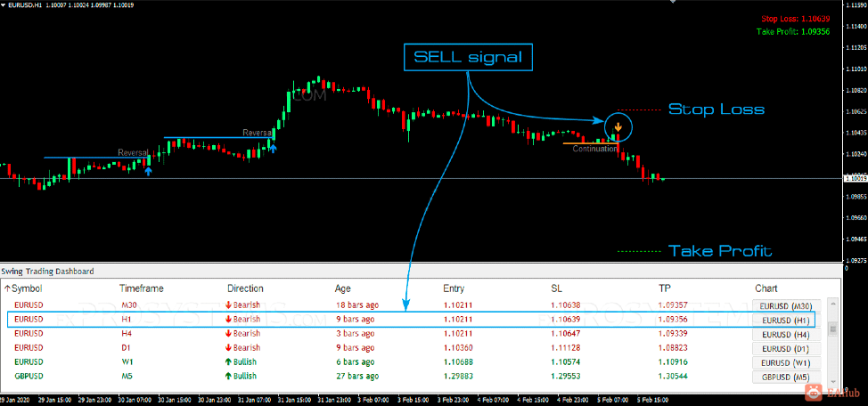Select the M30 timeframe cell

tap(128, 304)
